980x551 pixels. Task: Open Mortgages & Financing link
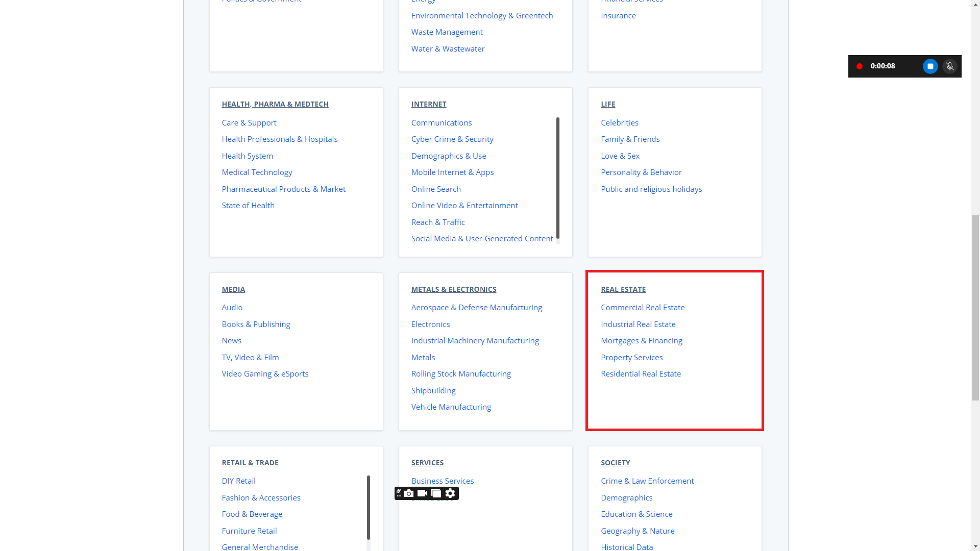641,340
